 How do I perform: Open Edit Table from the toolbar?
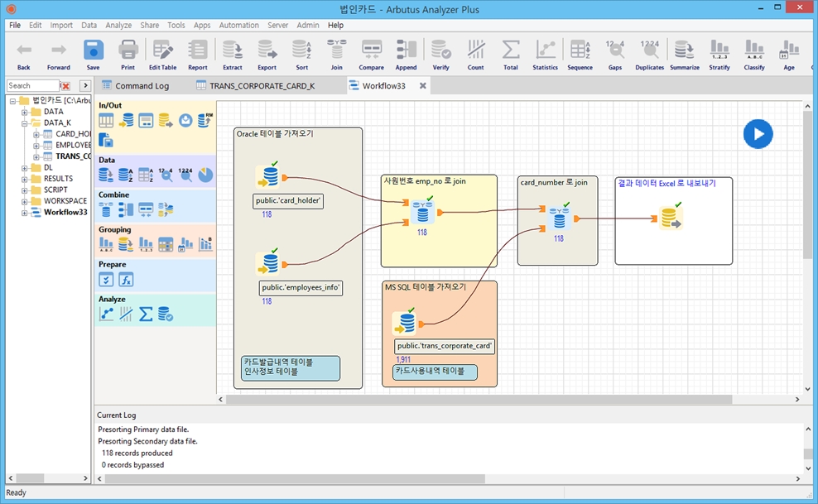tap(162, 50)
